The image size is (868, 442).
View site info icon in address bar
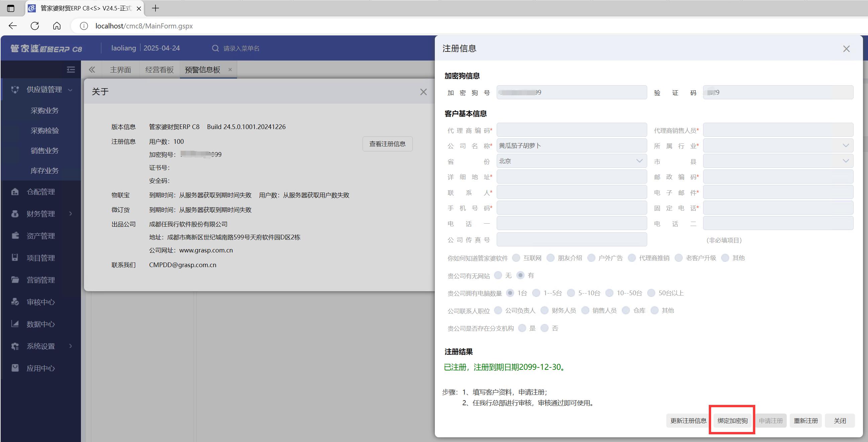click(84, 26)
